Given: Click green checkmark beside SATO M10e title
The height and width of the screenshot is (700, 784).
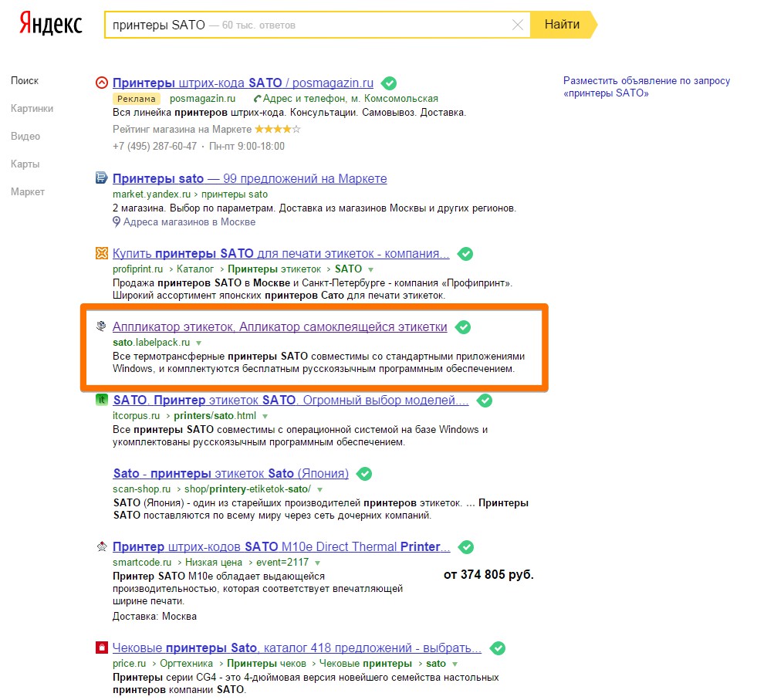Looking at the screenshot, I should 466,547.
